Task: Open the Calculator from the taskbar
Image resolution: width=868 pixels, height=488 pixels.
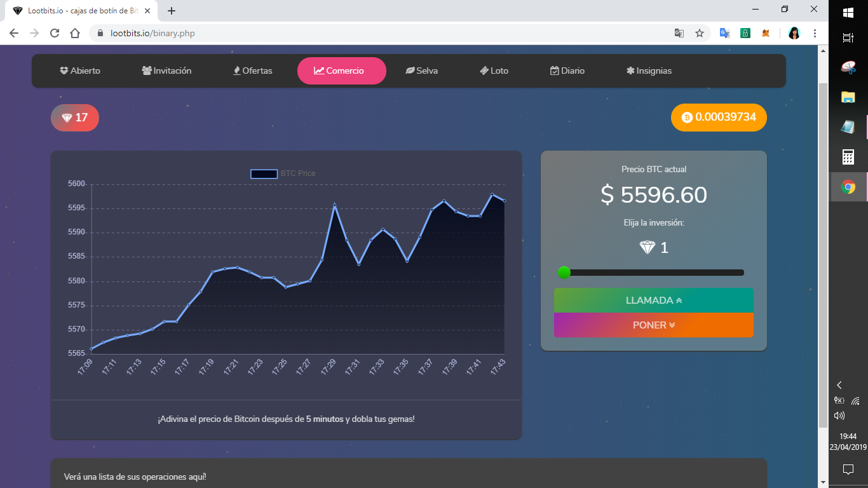Action: (848, 157)
